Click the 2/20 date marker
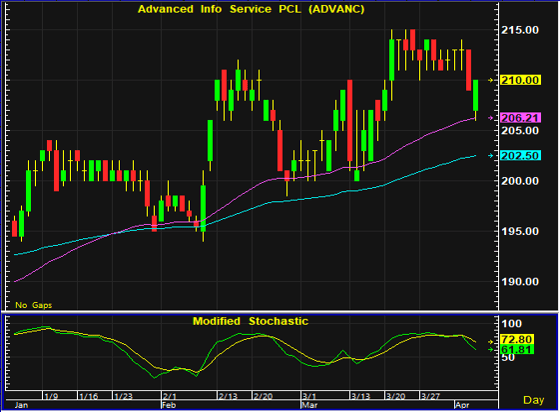 [x=262, y=396]
